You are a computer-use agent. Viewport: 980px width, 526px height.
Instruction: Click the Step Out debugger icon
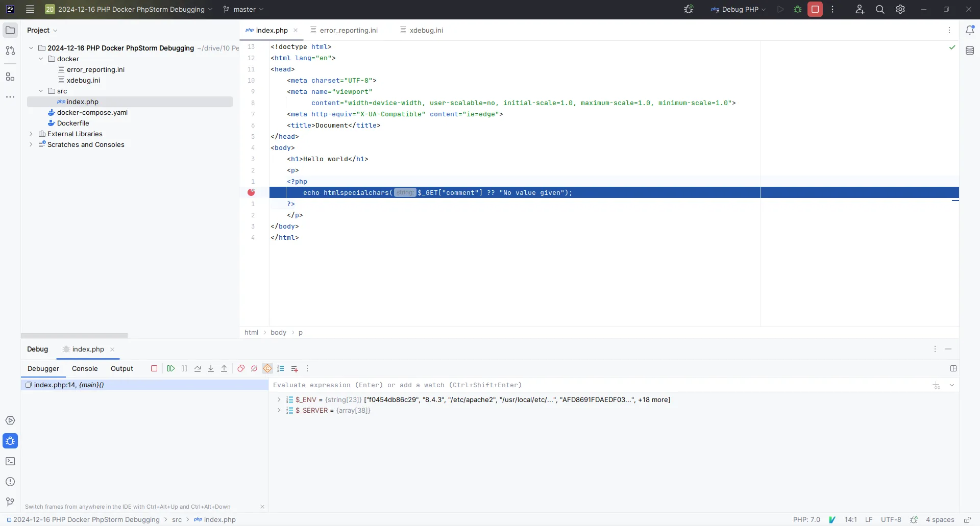224,368
